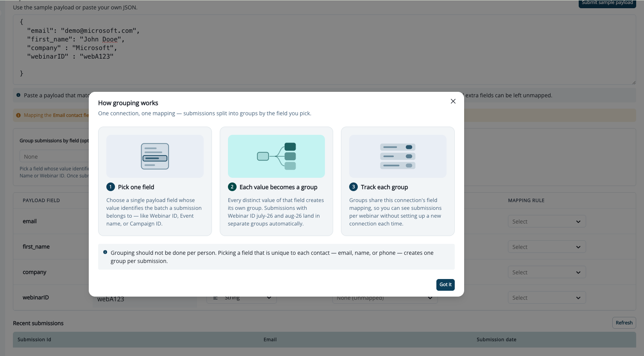Image resolution: width=644 pixels, height=356 pixels.
Task: Click the Track each group illustration
Action: pos(398,156)
